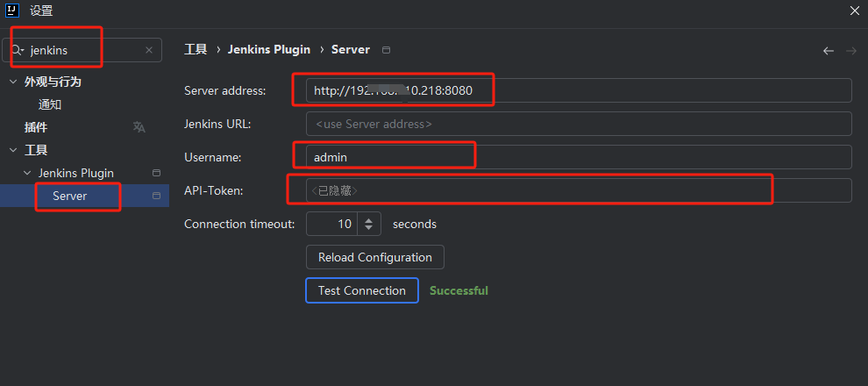Image resolution: width=868 pixels, height=386 pixels.
Task: Click the Reload Configuration button
Action: 374,257
